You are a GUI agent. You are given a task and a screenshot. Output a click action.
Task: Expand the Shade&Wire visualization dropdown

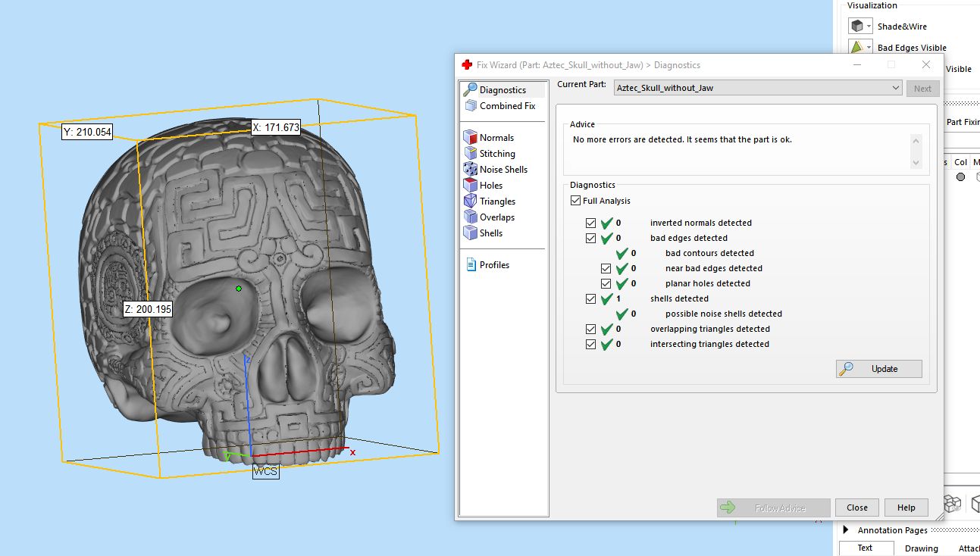[x=869, y=27]
